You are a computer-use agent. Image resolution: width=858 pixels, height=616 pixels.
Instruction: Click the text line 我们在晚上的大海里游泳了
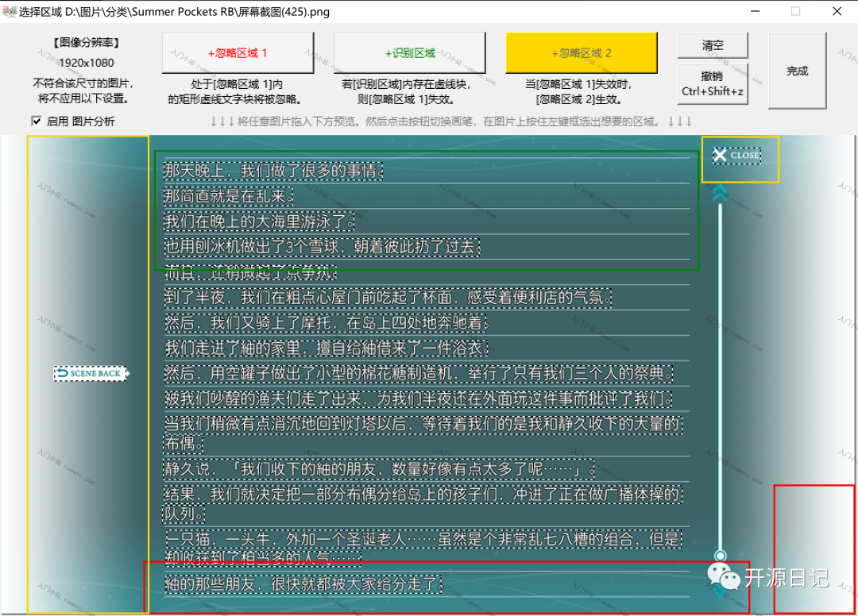[259, 221]
